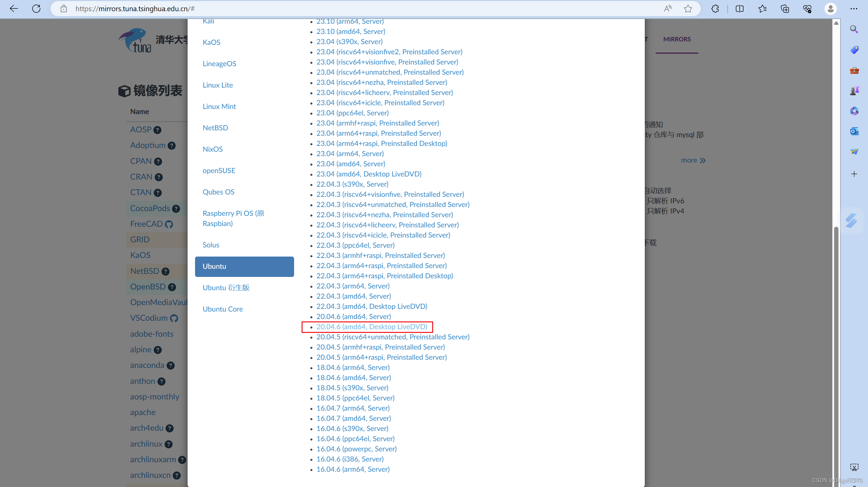This screenshot has height=487, width=868.
Task: Open Edge sidebar search icon
Action: [854, 29]
